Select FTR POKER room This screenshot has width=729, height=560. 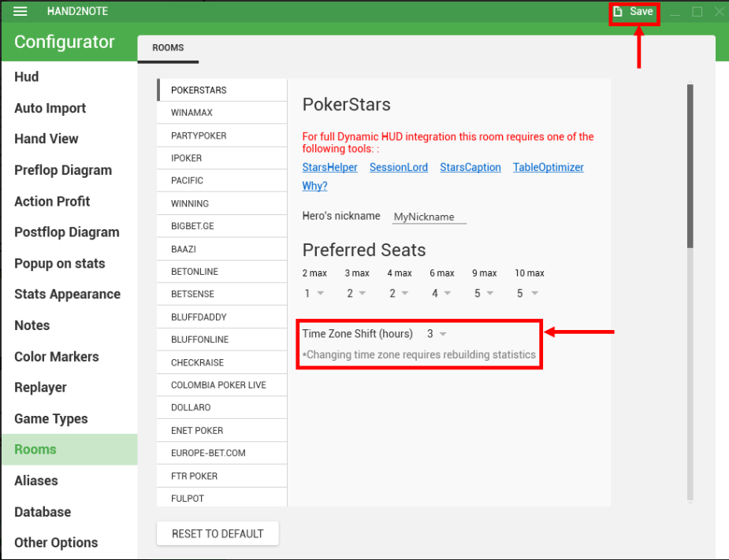tap(221, 476)
